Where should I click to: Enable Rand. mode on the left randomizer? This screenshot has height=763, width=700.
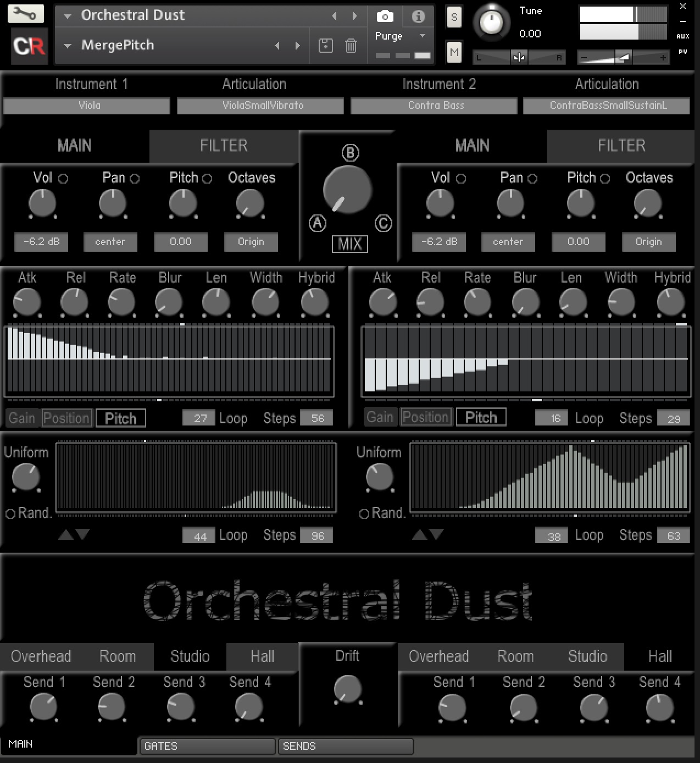10,513
